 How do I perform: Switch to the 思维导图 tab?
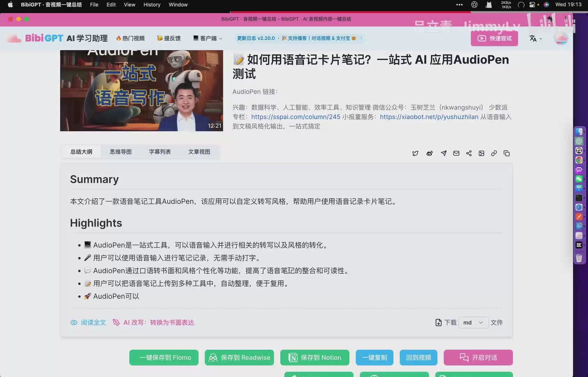coord(121,152)
